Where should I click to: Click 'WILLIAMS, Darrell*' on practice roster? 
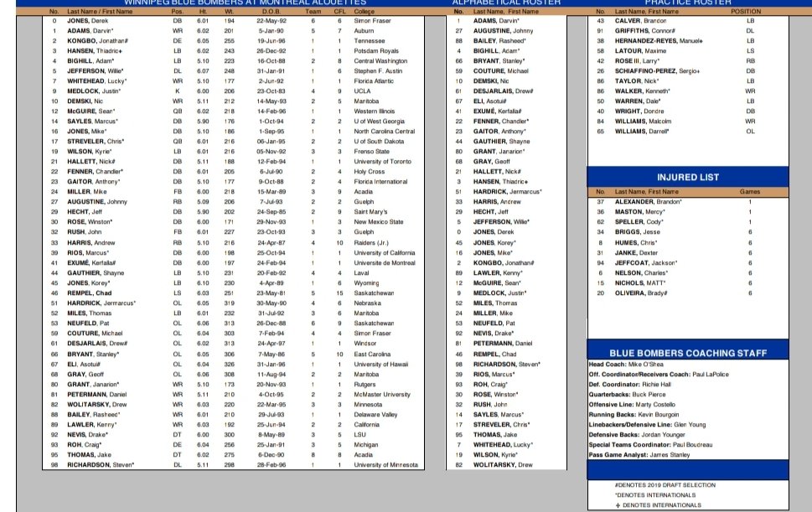642,132
